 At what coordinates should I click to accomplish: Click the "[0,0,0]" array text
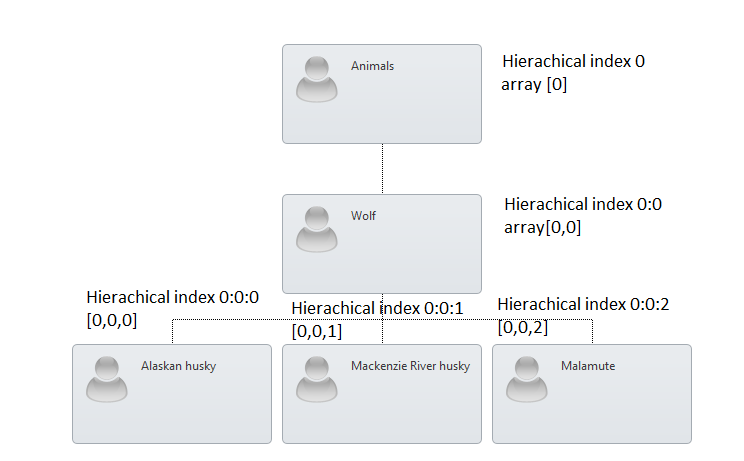click(x=112, y=320)
